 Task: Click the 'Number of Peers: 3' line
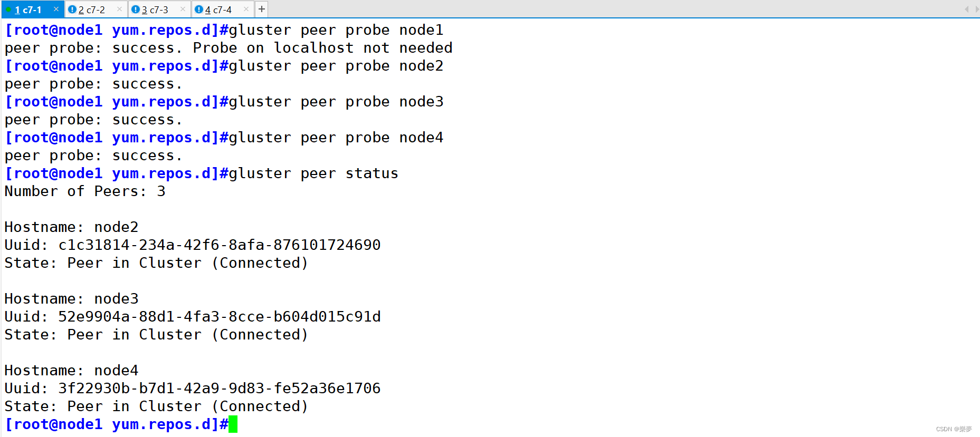tap(85, 191)
